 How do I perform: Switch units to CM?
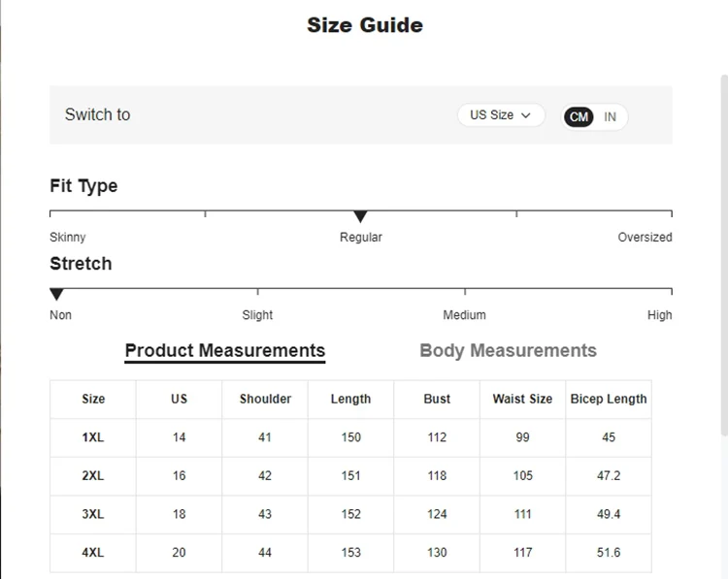(x=579, y=117)
